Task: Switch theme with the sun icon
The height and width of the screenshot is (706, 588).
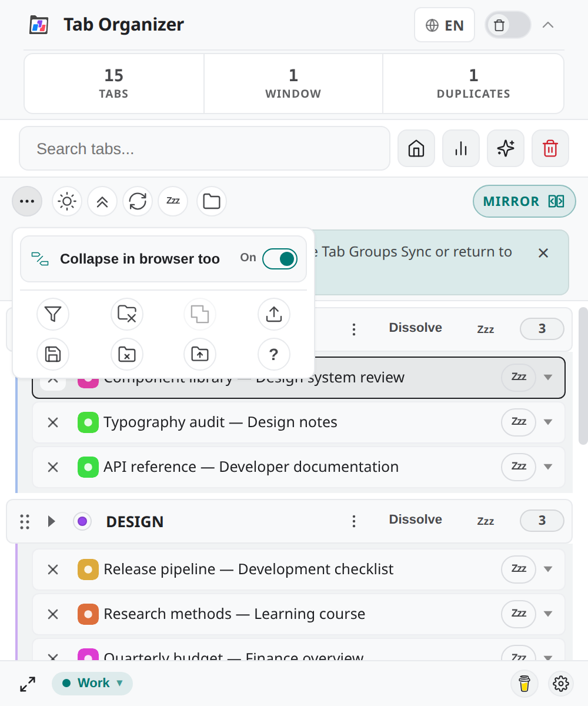Action: (67, 202)
